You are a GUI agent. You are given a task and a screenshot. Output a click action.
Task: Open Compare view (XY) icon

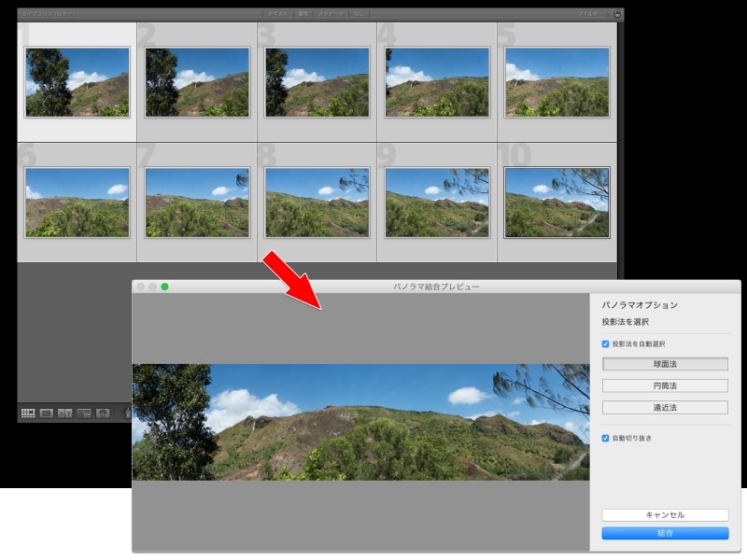[64, 413]
